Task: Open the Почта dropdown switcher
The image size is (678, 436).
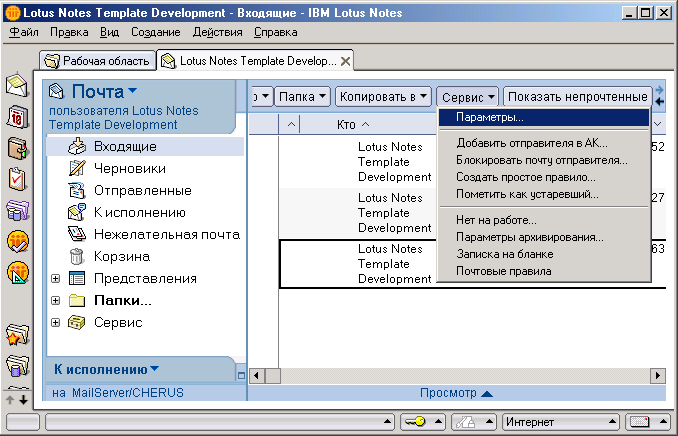Action: [132, 91]
